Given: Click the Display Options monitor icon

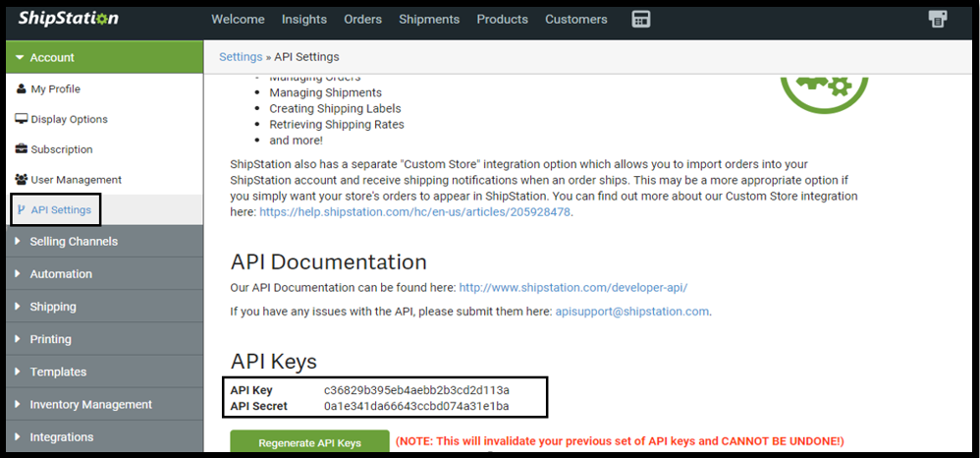Looking at the screenshot, I should coord(22,120).
